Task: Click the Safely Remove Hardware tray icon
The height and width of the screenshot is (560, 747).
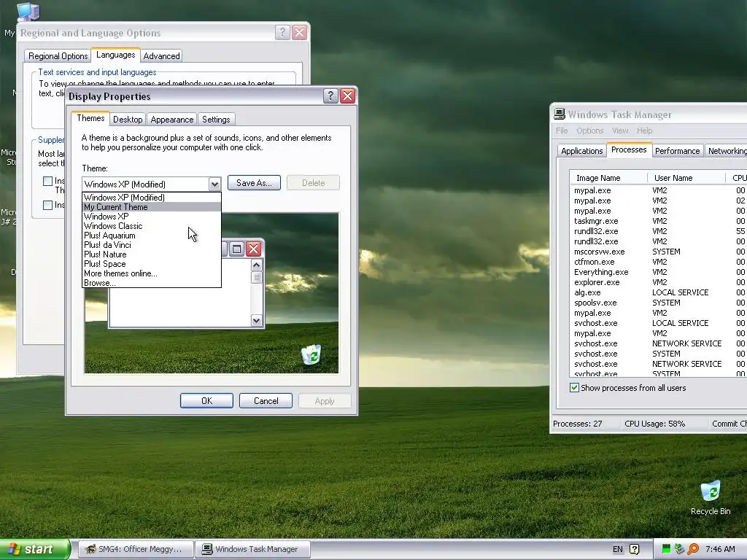Action: tap(679, 549)
